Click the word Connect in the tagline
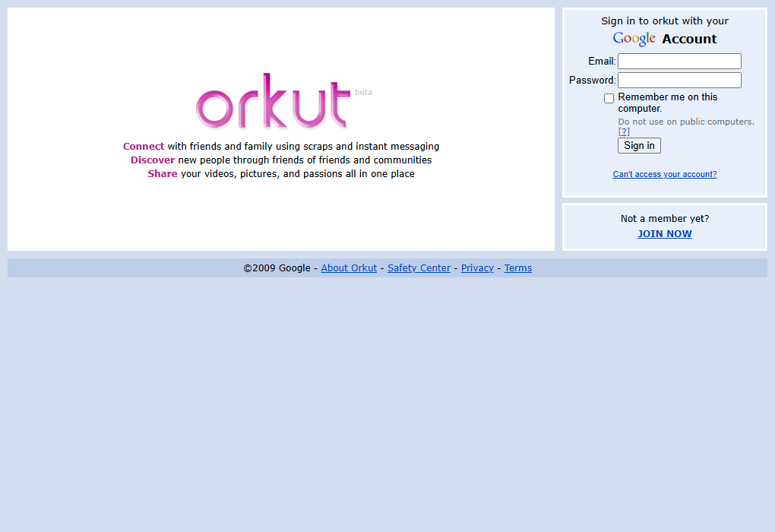775x532 pixels. [x=144, y=147]
